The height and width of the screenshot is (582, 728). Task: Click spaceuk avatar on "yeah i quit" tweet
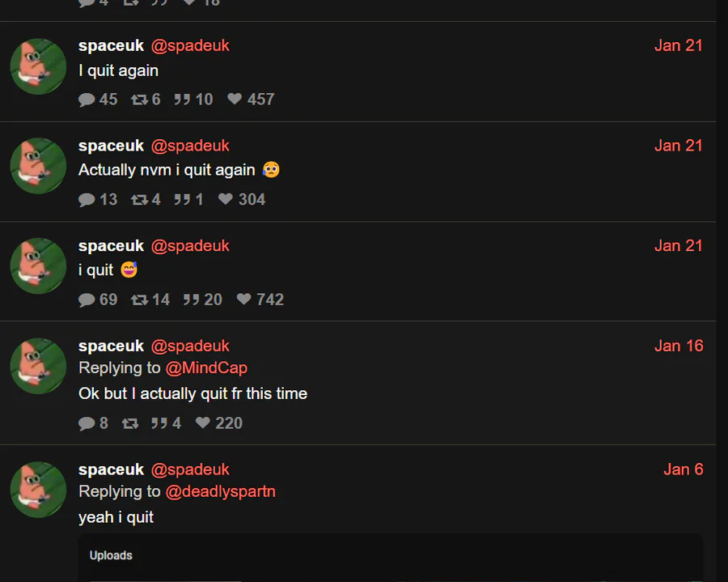(x=38, y=490)
